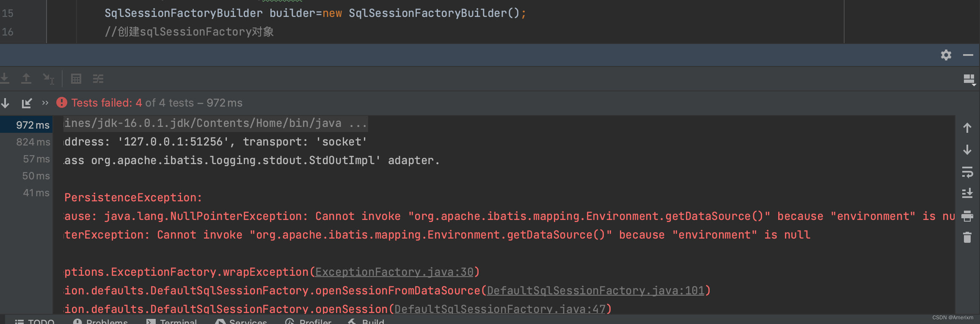
Task: Open the TODO tool window tab
Action: point(35,321)
